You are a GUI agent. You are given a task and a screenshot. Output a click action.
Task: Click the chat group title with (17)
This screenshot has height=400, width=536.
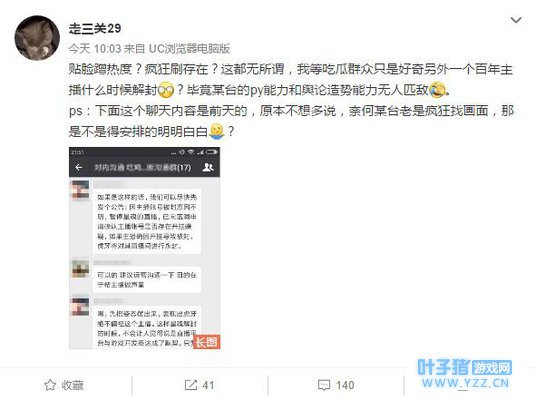142,167
